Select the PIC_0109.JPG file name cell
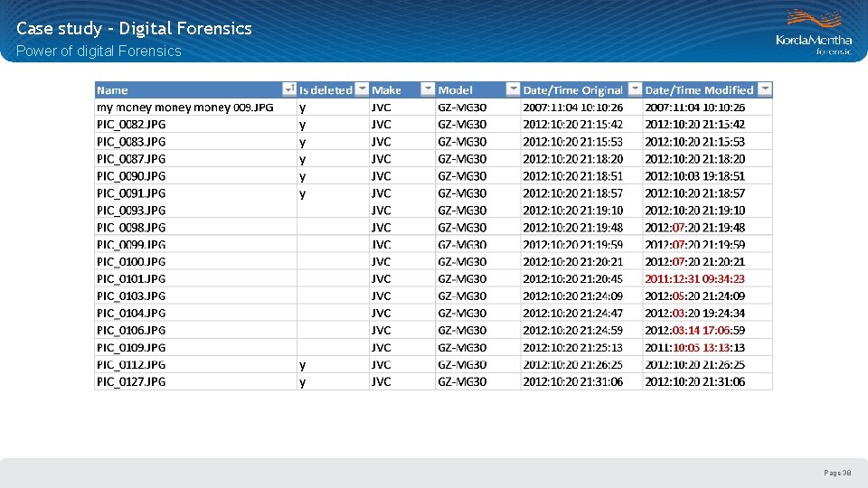Viewport: 868px width, 488px height. tap(195, 347)
